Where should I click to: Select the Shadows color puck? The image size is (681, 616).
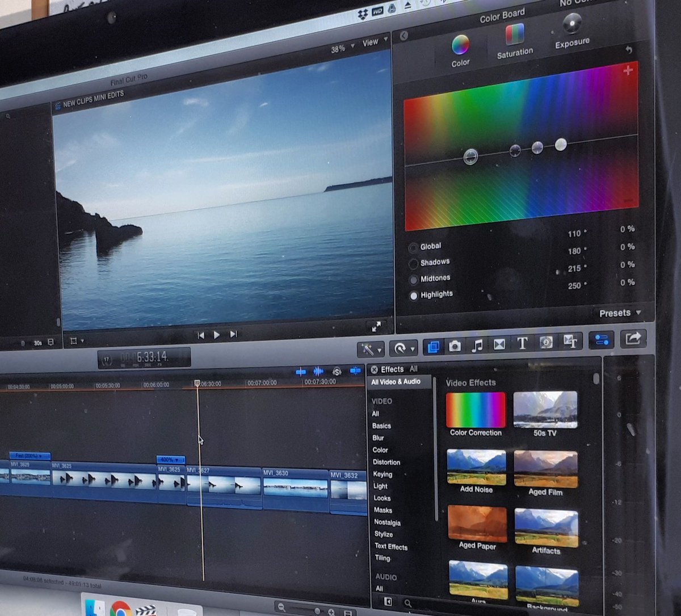(x=515, y=150)
